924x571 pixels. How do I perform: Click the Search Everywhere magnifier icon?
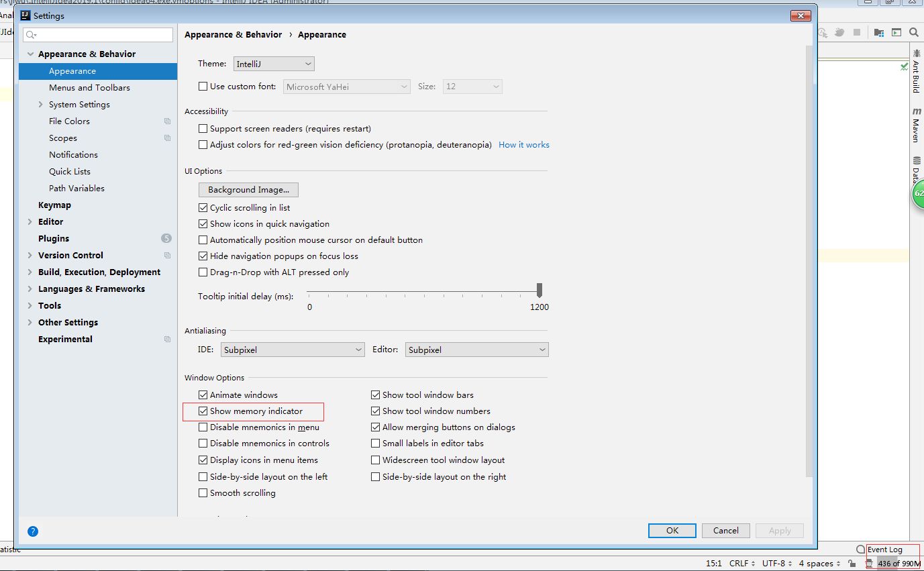point(913,32)
